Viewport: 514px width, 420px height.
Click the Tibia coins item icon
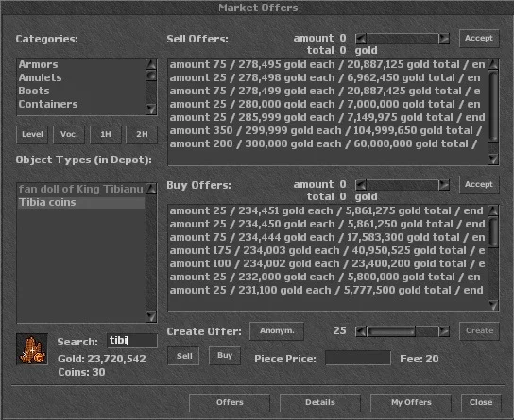pyautogui.click(x=32, y=349)
